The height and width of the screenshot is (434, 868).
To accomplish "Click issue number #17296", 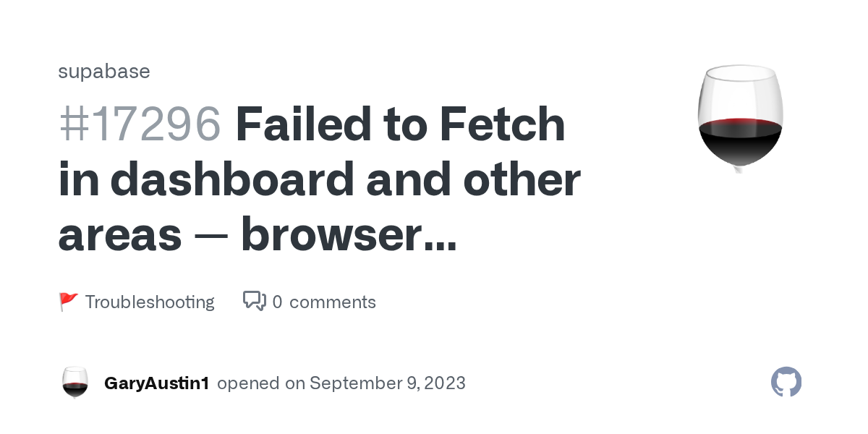I will click(x=140, y=124).
